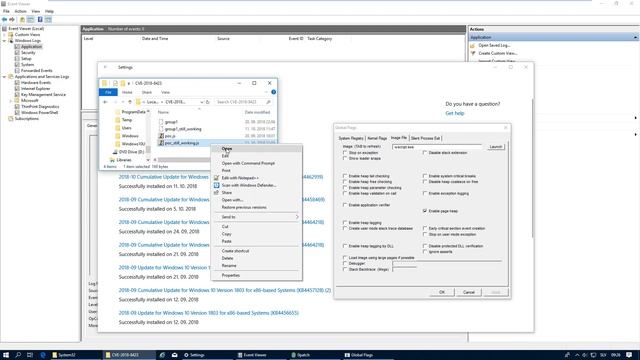Go back in Settings window
The height and width of the screenshot is (360, 640).
pyautogui.click(x=105, y=67)
